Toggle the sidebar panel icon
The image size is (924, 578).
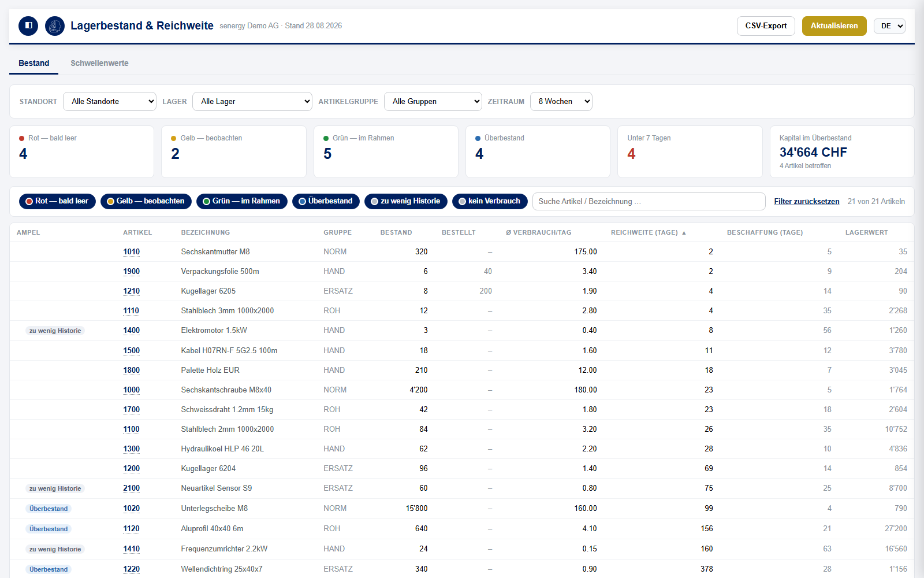(x=28, y=26)
